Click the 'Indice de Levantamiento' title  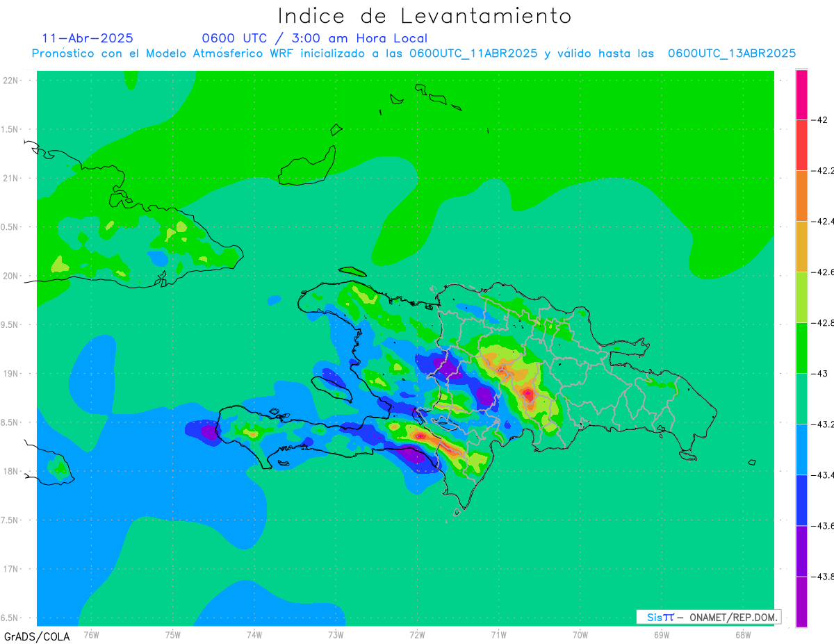tap(425, 15)
